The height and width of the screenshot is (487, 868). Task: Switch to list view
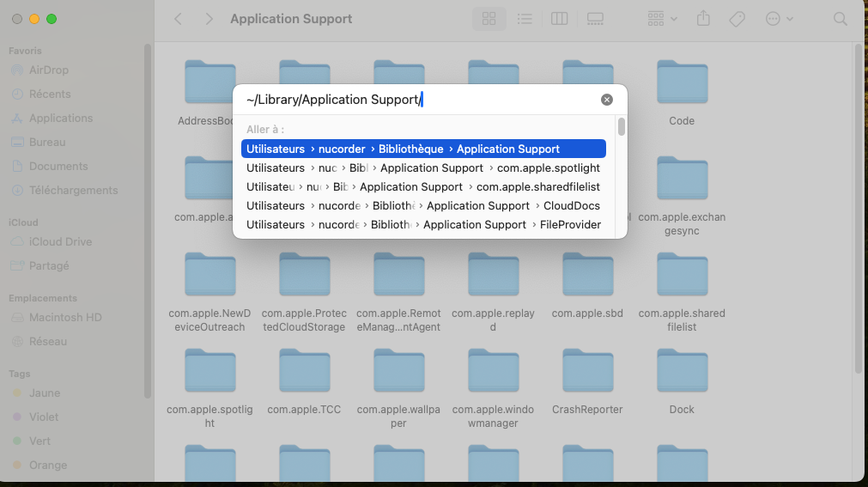pyautogui.click(x=525, y=19)
